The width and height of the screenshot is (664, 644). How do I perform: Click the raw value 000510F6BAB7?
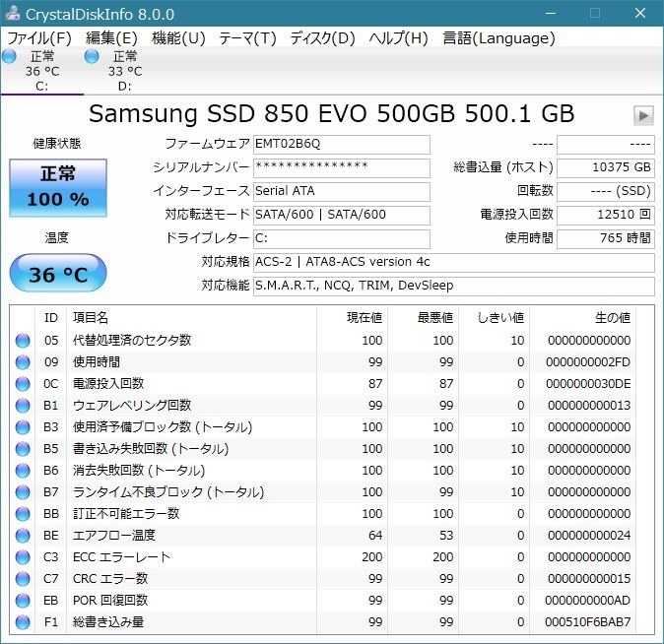588,622
